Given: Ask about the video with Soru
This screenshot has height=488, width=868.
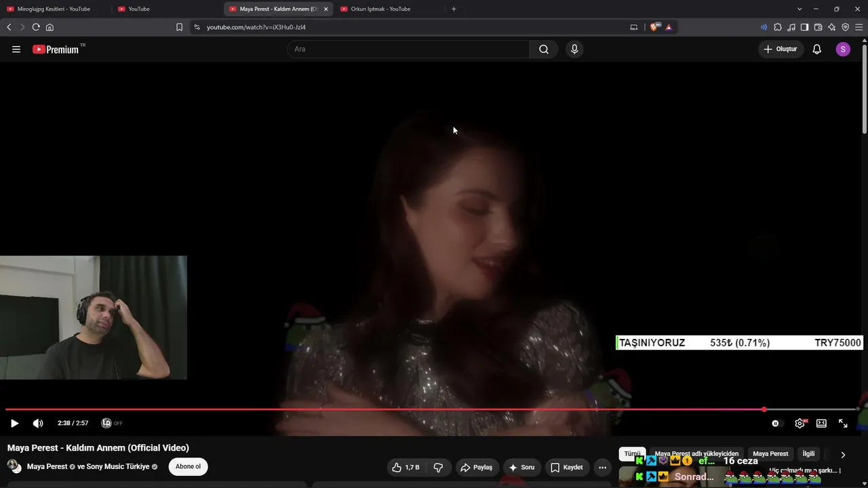Looking at the screenshot, I should click(x=522, y=467).
